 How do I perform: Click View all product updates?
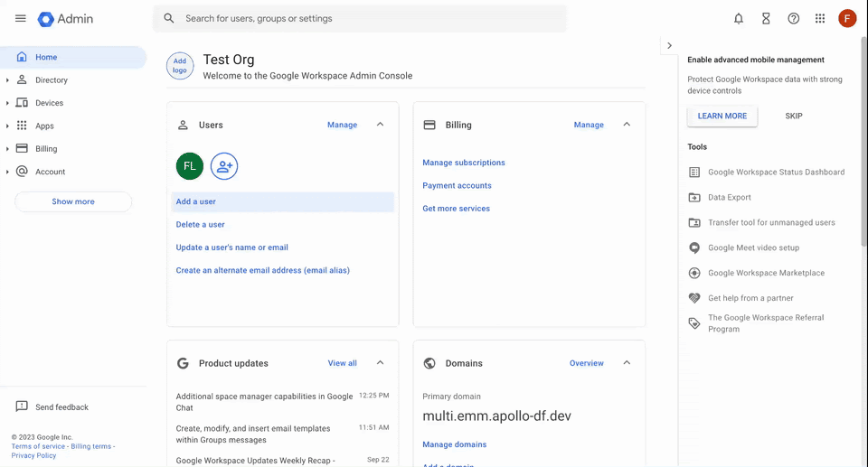coord(342,363)
